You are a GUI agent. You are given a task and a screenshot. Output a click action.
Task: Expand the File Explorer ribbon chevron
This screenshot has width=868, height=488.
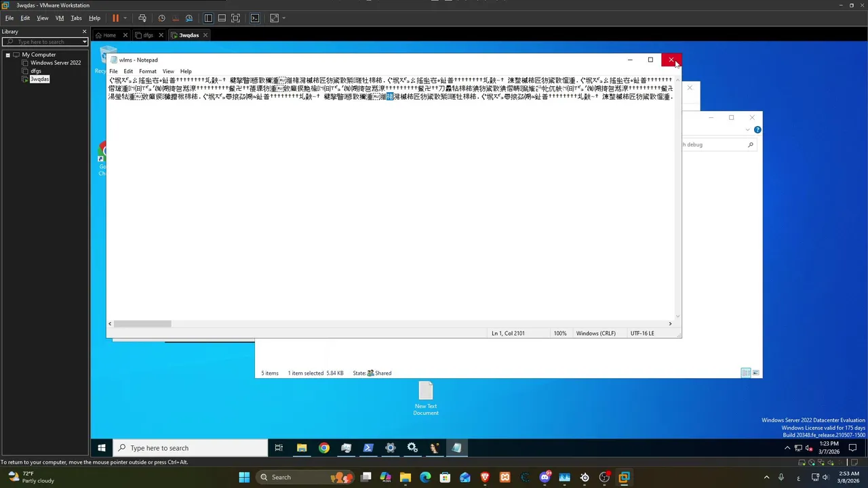tap(748, 130)
